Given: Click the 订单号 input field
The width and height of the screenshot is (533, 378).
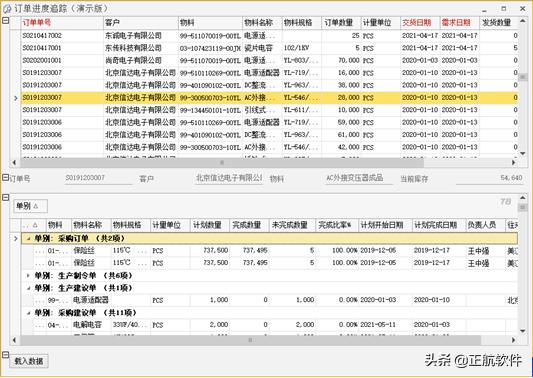Looking at the screenshot, I should point(98,178).
